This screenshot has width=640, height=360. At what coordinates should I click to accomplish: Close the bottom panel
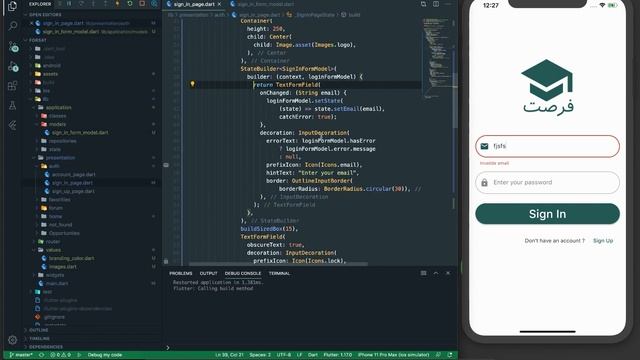[448, 273]
